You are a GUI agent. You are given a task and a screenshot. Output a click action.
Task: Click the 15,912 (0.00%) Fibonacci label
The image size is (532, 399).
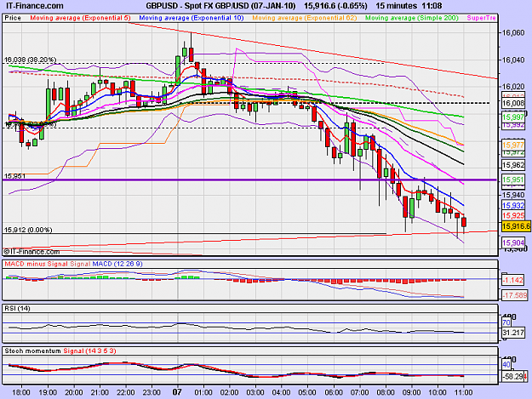tap(28, 230)
